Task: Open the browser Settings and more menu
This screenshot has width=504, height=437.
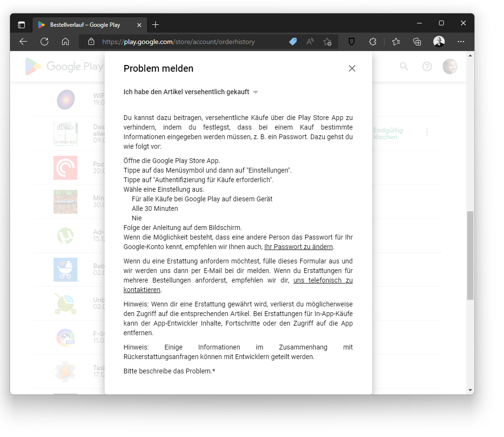Action: 461,42
